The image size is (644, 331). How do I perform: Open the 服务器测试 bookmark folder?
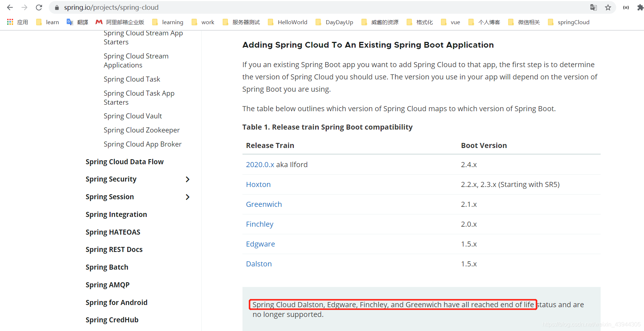coord(241,22)
